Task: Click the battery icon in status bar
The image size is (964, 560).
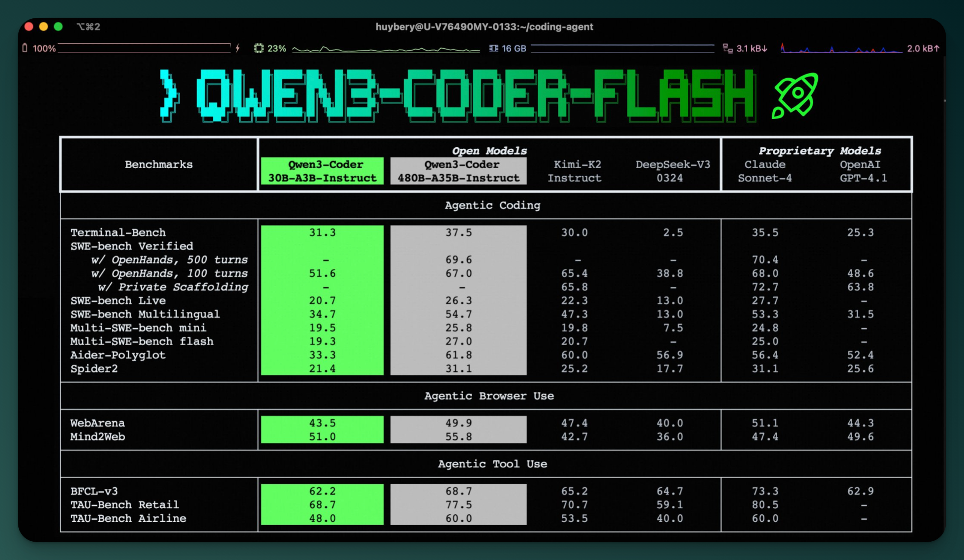Action: click(25, 48)
